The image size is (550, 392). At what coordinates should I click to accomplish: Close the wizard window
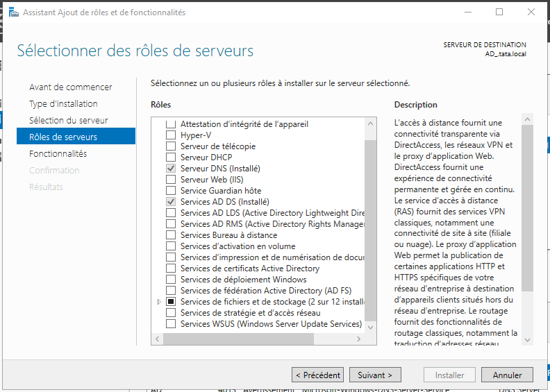click(x=531, y=12)
